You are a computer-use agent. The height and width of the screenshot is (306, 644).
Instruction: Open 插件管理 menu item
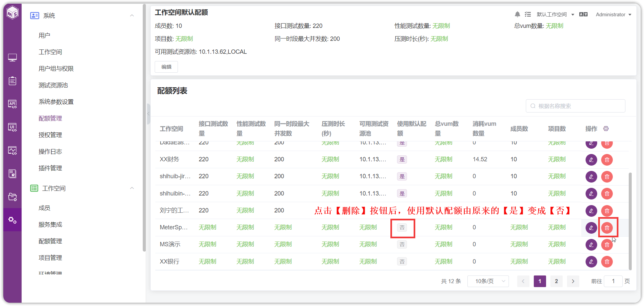[50, 168]
